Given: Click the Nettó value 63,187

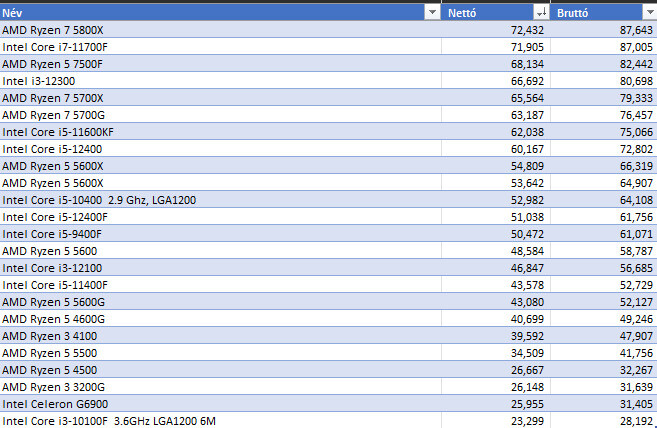Looking at the screenshot, I should point(527,115).
